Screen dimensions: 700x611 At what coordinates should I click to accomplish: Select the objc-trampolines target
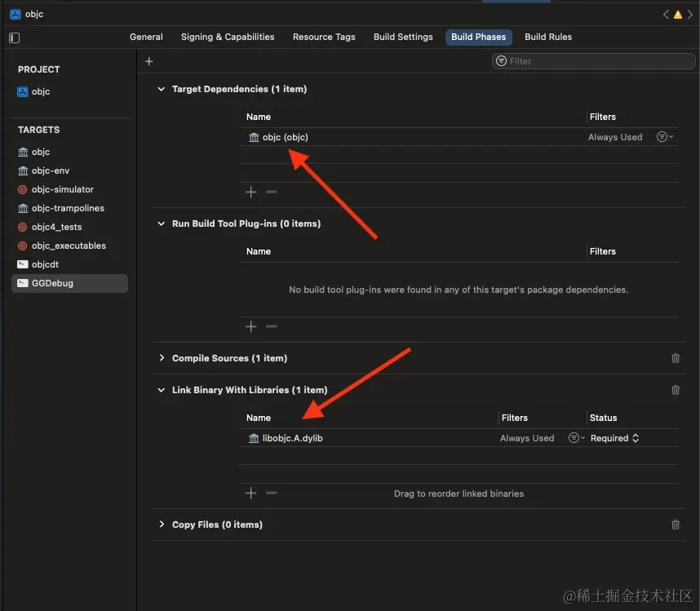tap(60, 209)
